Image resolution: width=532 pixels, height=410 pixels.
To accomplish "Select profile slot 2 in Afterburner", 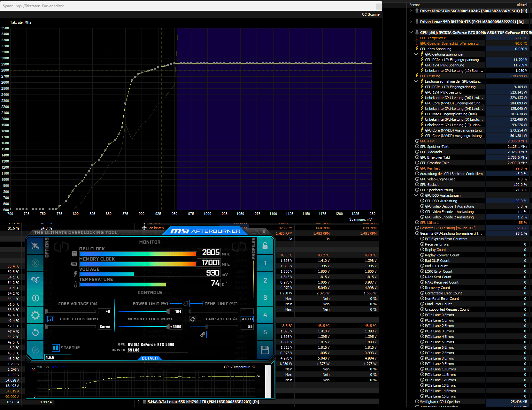I will point(265,280).
